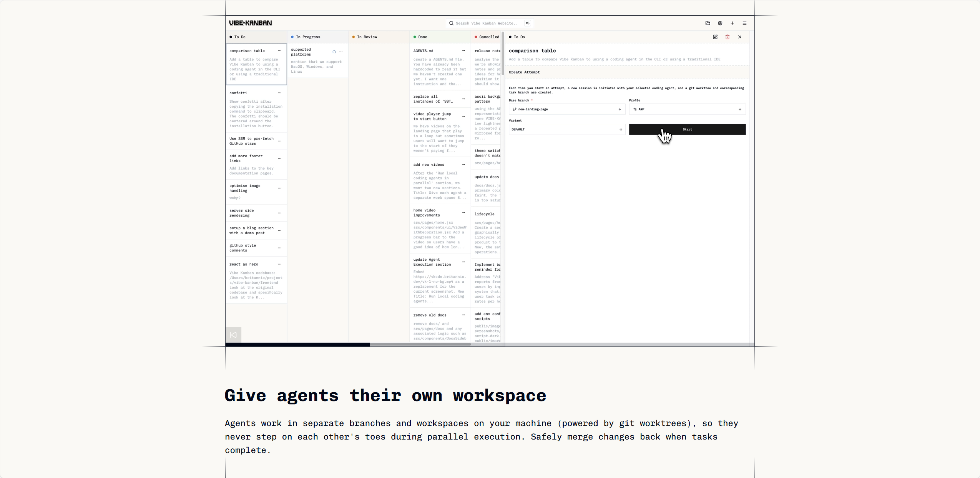Open more menu on server side rendering card
The height and width of the screenshot is (478, 980).
[280, 213]
